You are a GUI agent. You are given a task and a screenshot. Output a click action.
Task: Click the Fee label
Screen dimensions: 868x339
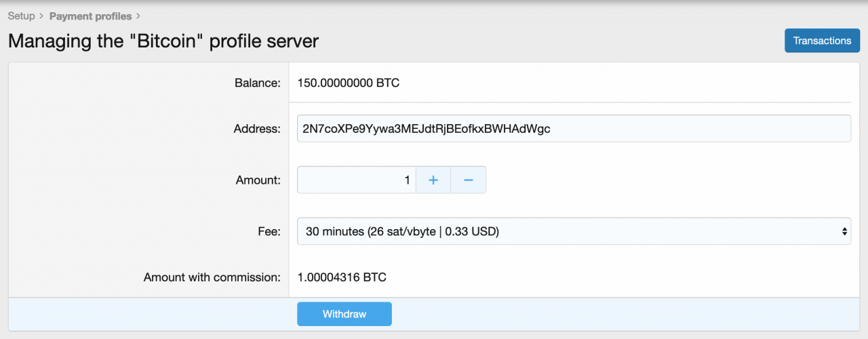tap(269, 231)
